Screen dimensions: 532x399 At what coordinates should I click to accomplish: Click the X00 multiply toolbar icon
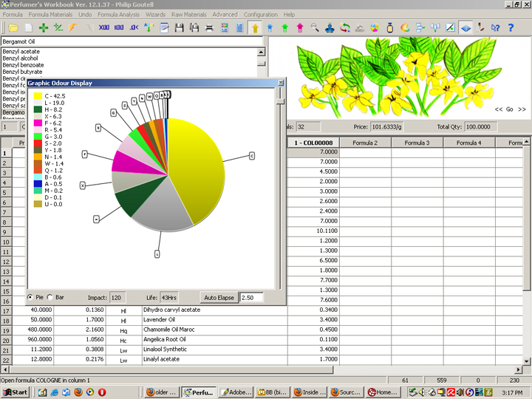[103, 27]
